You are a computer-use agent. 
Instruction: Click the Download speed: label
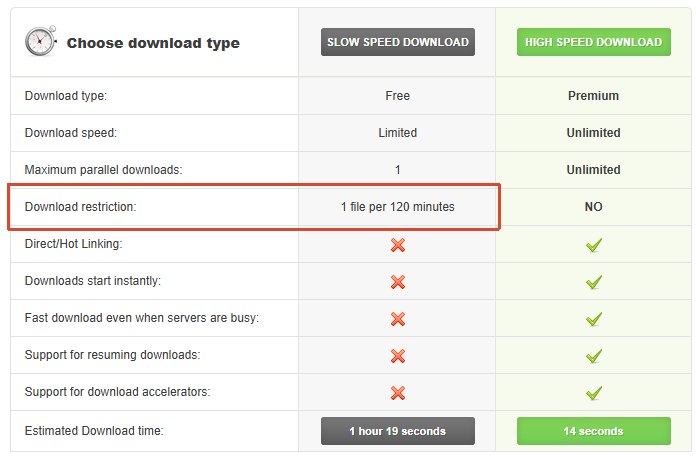[x=71, y=133]
